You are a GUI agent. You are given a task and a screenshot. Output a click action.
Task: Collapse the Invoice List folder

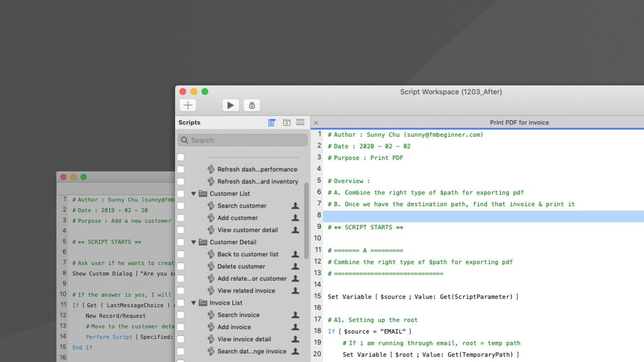click(x=193, y=303)
